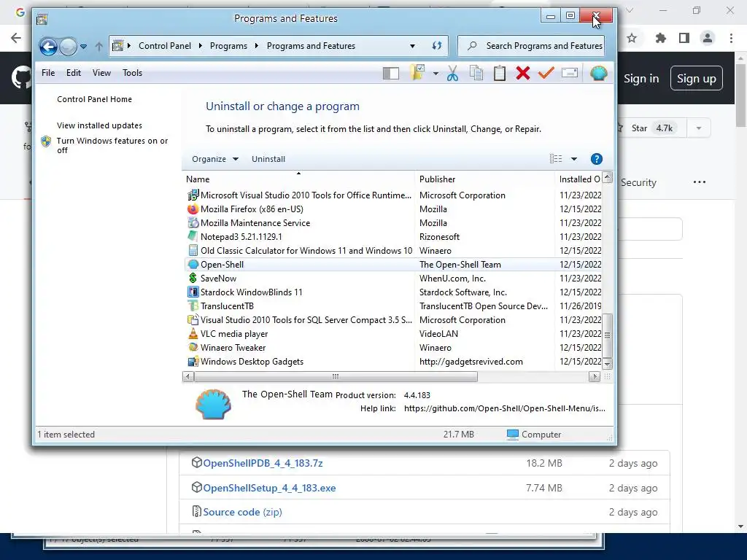This screenshot has width=747, height=560.
Task: Click the Forward navigation arrow button
Action: [x=68, y=46]
